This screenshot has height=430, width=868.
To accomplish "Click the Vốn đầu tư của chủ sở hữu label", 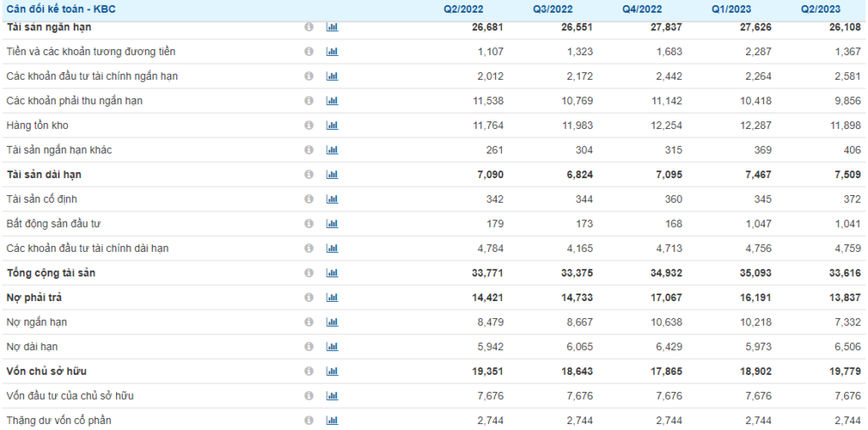I will point(70,396).
